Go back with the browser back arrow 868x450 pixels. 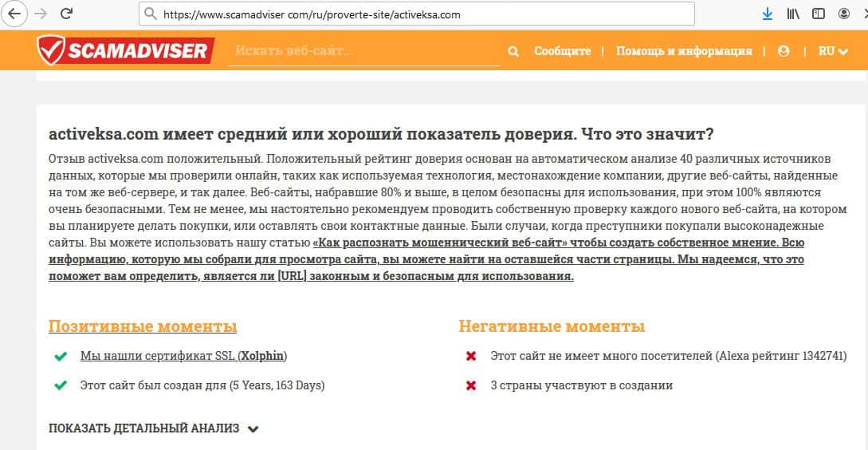14,14
